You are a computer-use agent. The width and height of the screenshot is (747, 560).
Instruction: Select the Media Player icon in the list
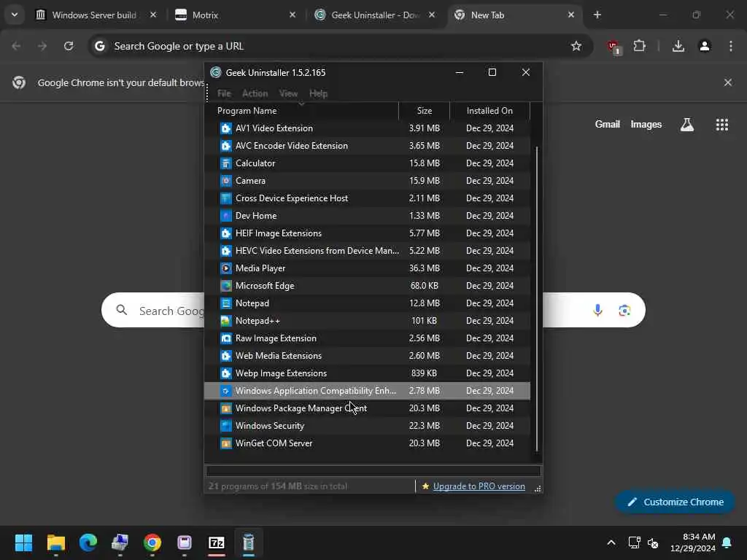[226, 268]
